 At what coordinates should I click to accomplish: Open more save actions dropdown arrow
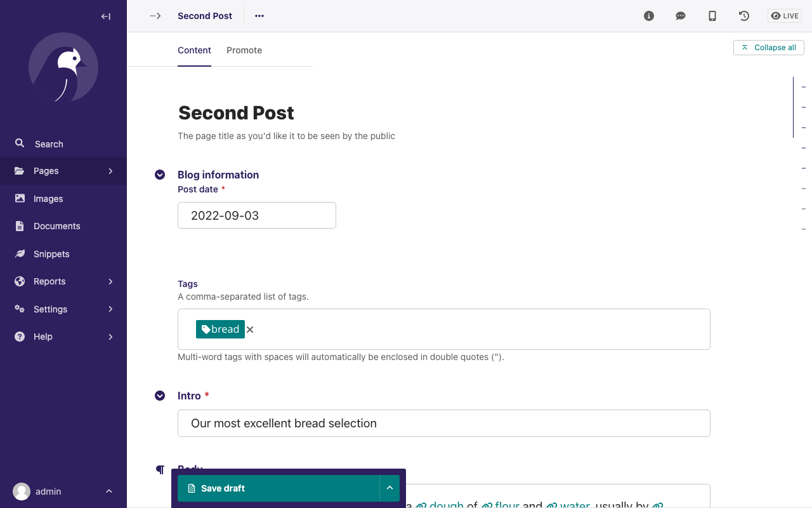pos(390,488)
